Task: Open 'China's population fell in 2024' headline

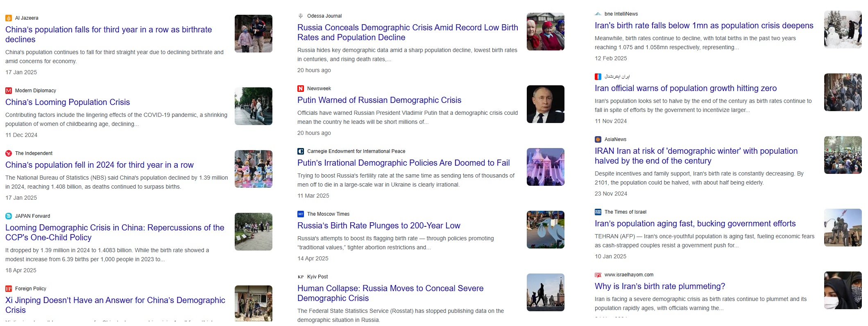Action: (x=100, y=165)
